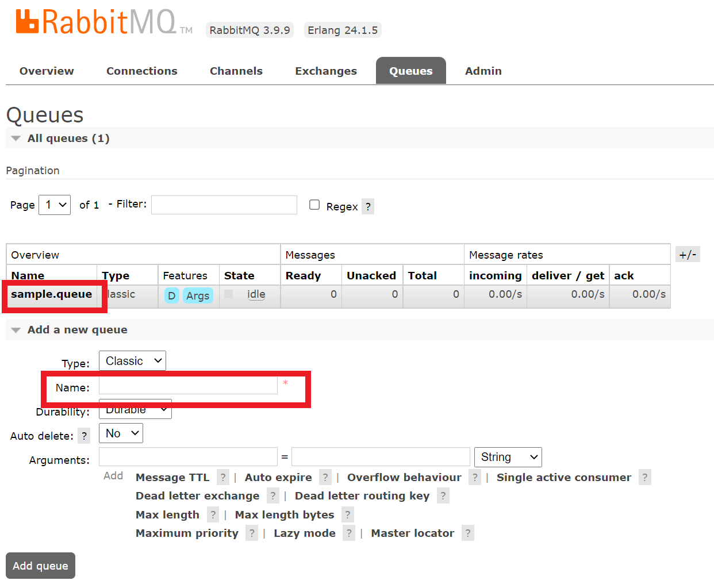Viewport: 714px width, 588px height.
Task: Click help icon next to Regex
Action: coord(368,206)
